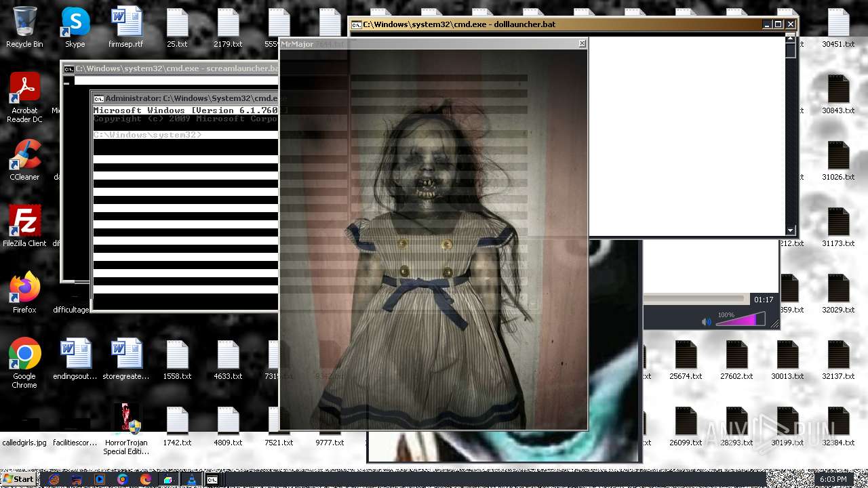Select the 32137.txt file icon
Screen dimensions: 868x488
tap(838, 359)
